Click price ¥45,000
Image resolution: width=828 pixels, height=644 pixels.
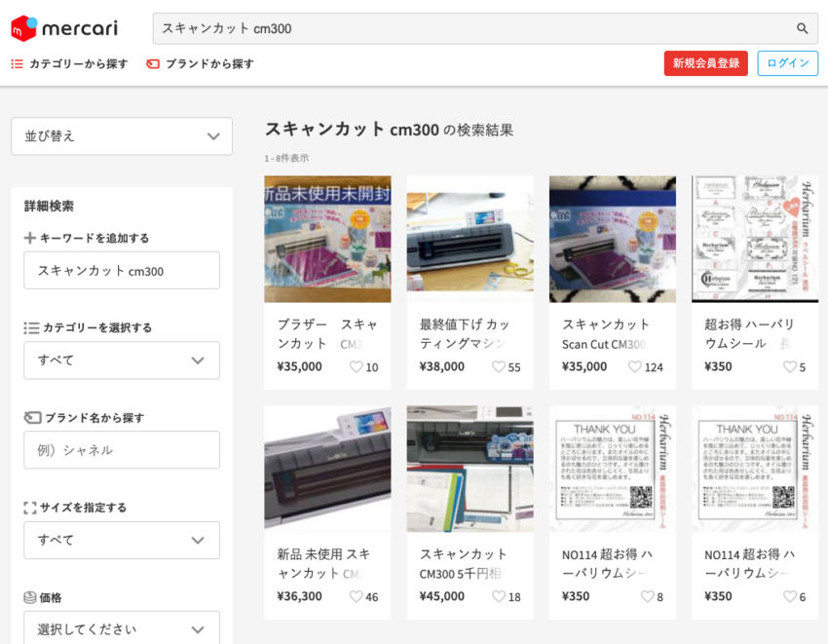click(x=442, y=596)
